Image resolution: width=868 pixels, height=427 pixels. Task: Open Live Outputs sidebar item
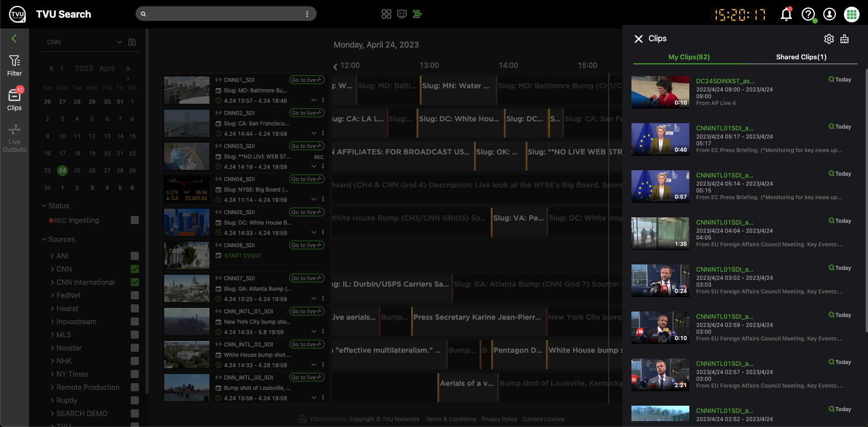coord(14,139)
